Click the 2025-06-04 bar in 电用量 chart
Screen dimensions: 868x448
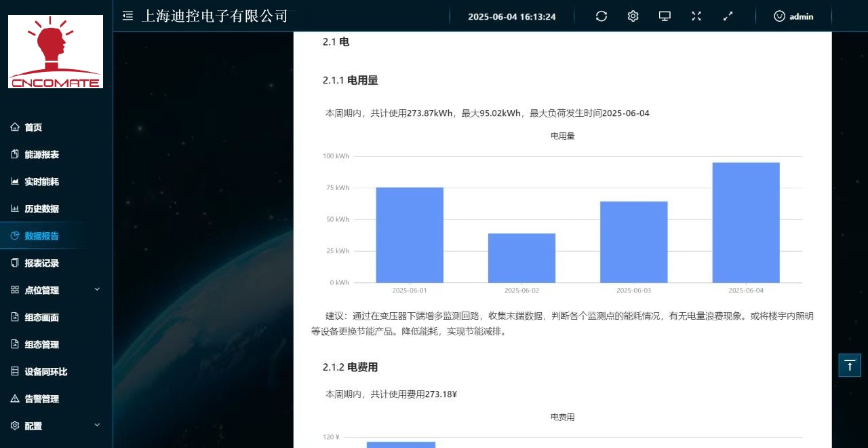746,223
